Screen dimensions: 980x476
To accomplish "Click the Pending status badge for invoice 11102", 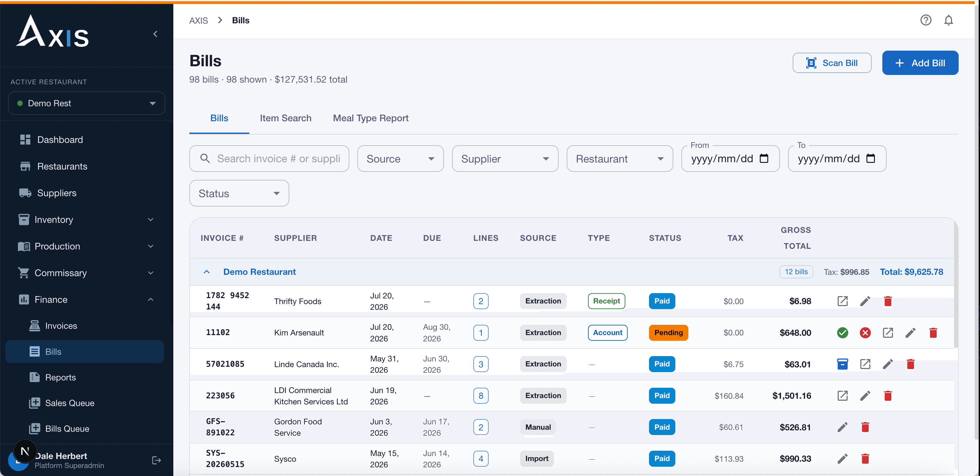I will (x=668, y=333).
